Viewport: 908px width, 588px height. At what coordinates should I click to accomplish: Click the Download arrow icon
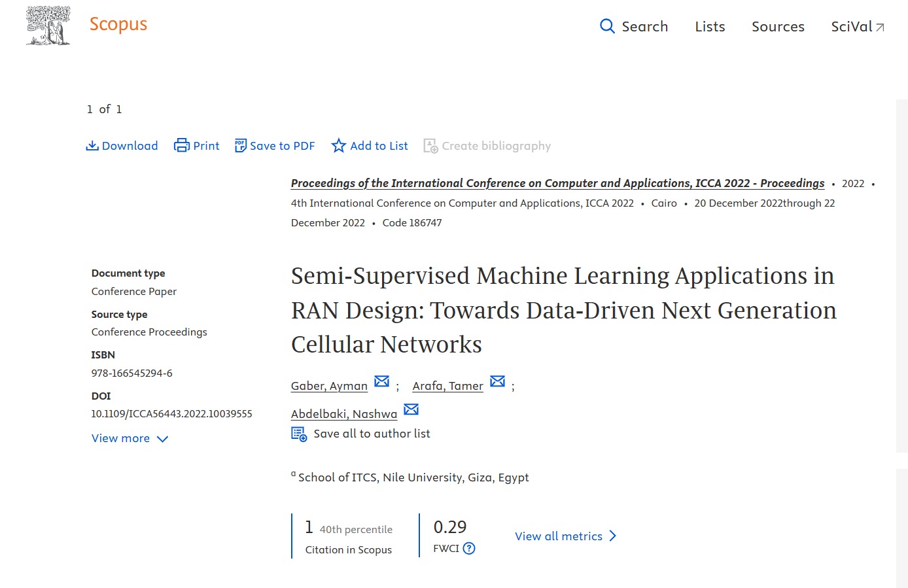[92, 146]
